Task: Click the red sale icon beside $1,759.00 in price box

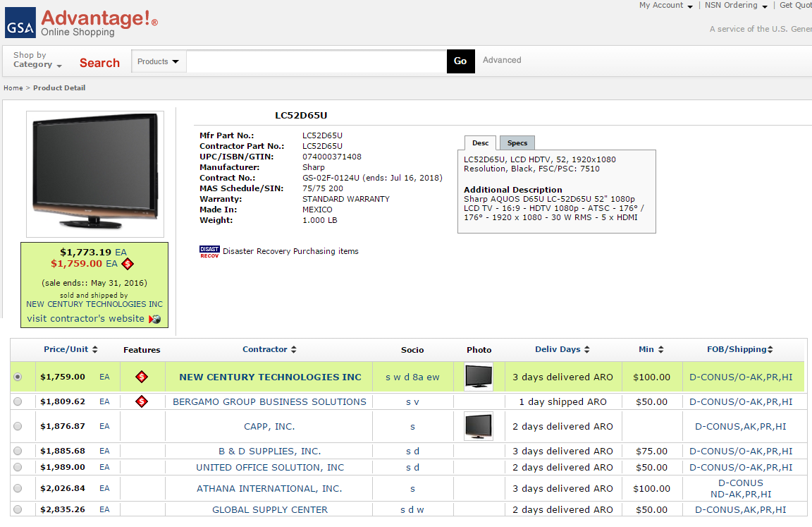Action: (x=128, y=264)
